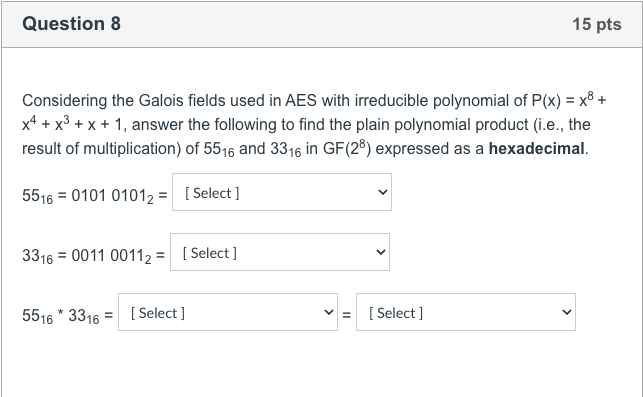Click the chevron arrow on the 33₁₆ binary select box
This screenshot has width=643, height=397.
pyautogui.click(x=381, y=252)
